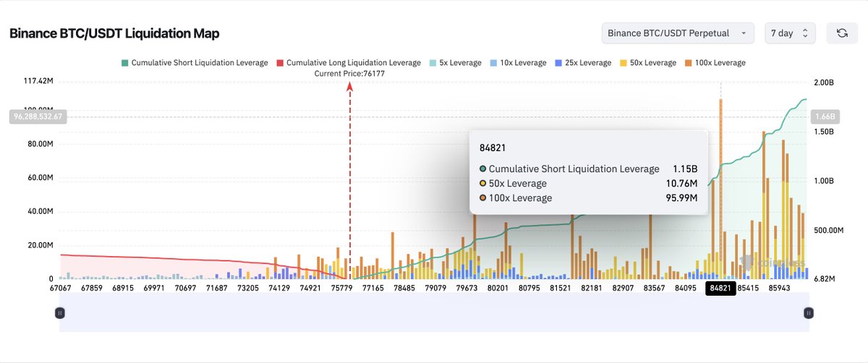The height and width of the screenshot is (363, 868).
Task: Click the Binance BTC/USDT Liquidation Map title
Action: tap(114, 33)
